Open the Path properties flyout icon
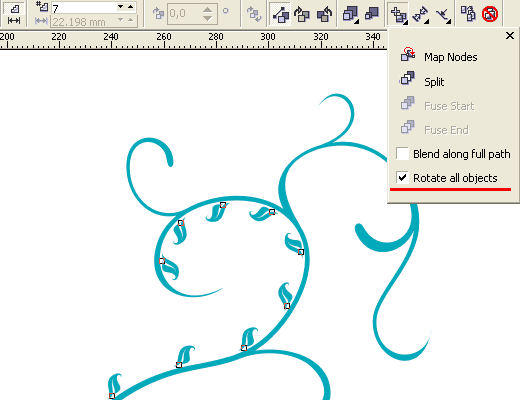This screenshot has height=400, width=520. click(444, 14)
